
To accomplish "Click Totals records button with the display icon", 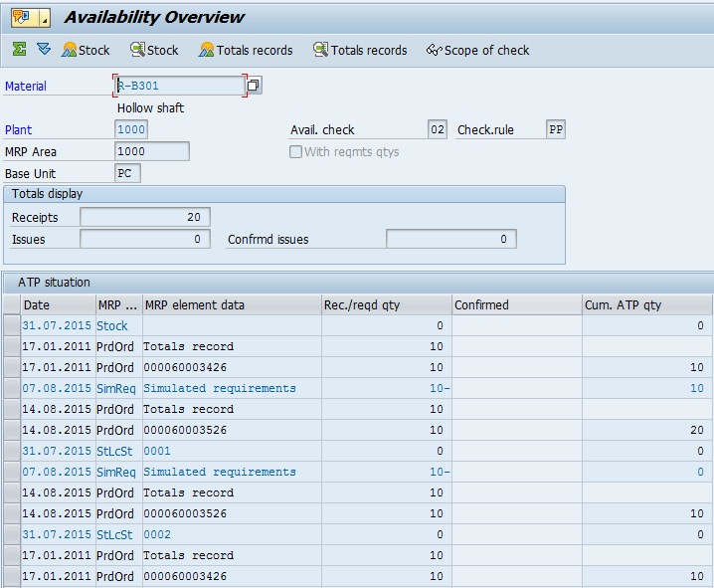I will point(360,50).
